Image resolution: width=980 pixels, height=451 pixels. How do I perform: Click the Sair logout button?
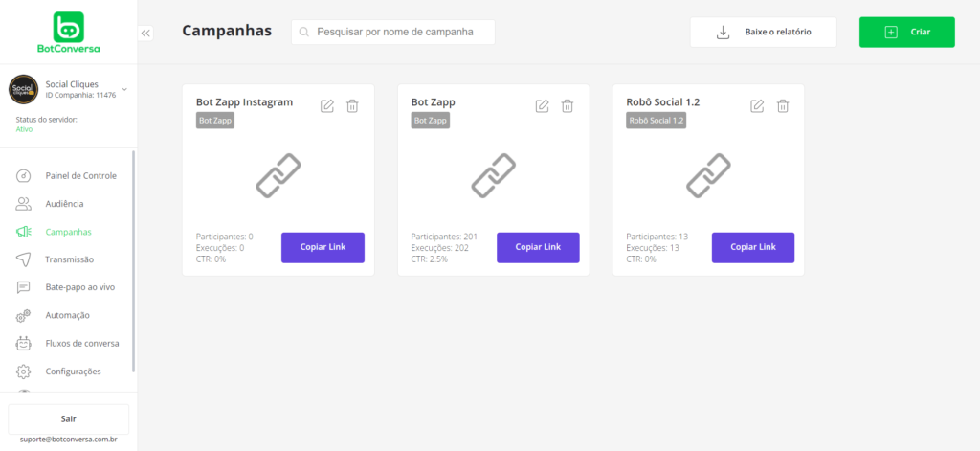(x=68, y=418)
